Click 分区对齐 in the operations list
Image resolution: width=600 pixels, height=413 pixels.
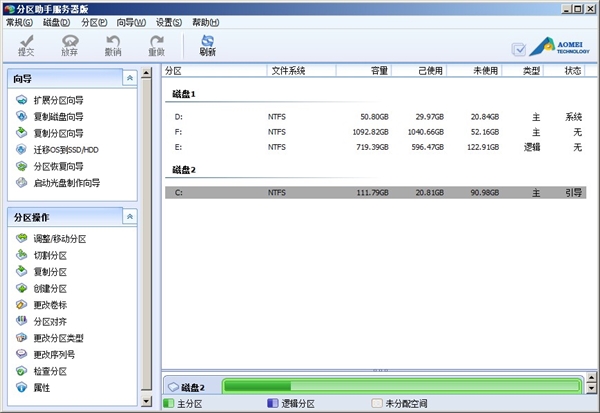pyautogui.click(x=50, y=322)
